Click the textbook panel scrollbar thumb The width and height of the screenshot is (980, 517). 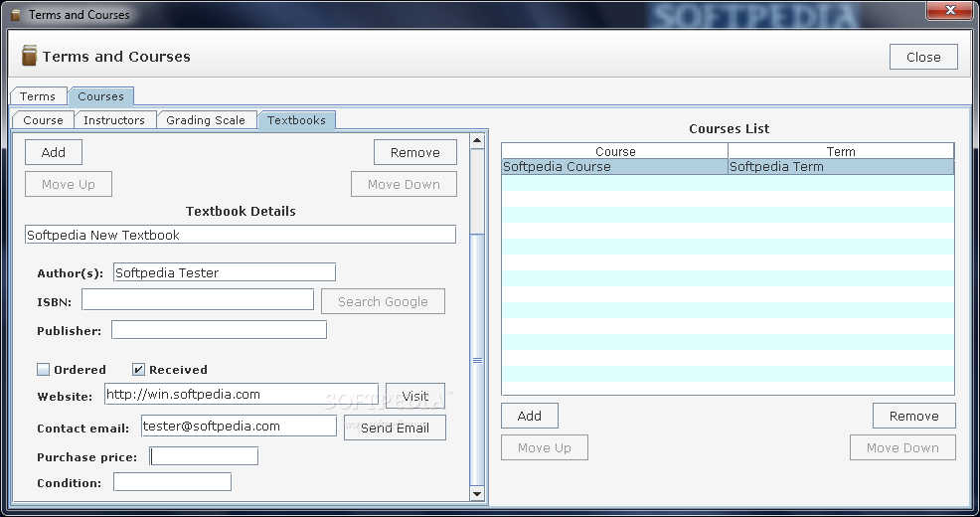coord(477,360)
